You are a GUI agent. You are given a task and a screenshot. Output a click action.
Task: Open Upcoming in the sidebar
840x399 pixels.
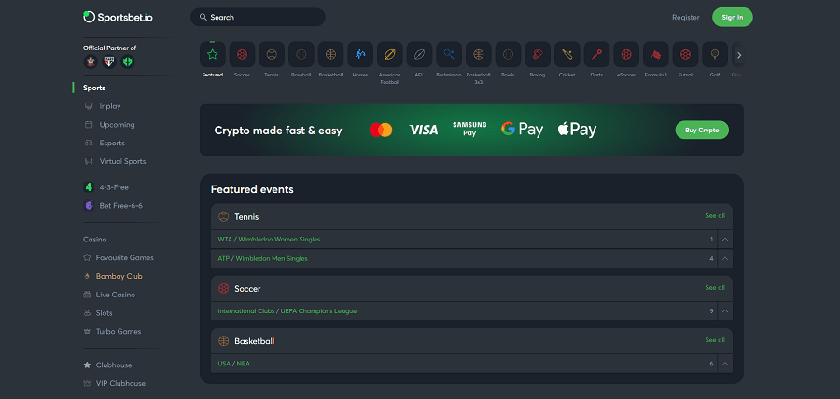[117, 125]
